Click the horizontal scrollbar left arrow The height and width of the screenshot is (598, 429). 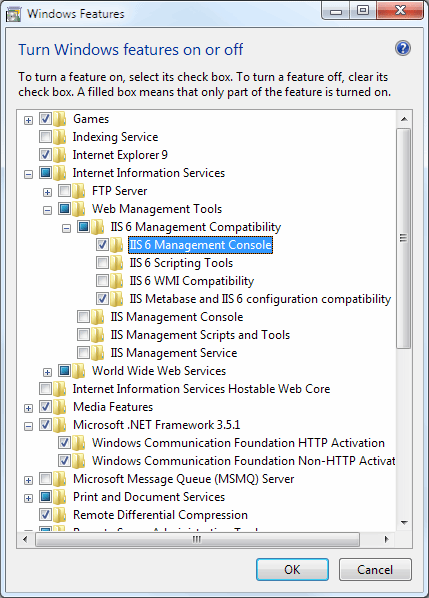[26, 539]
